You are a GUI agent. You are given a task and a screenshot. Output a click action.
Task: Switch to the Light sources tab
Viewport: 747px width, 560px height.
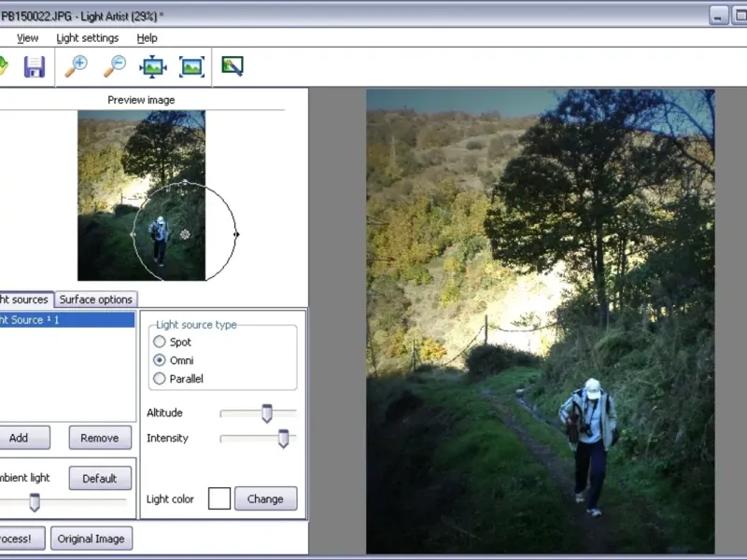coord(26,299)
